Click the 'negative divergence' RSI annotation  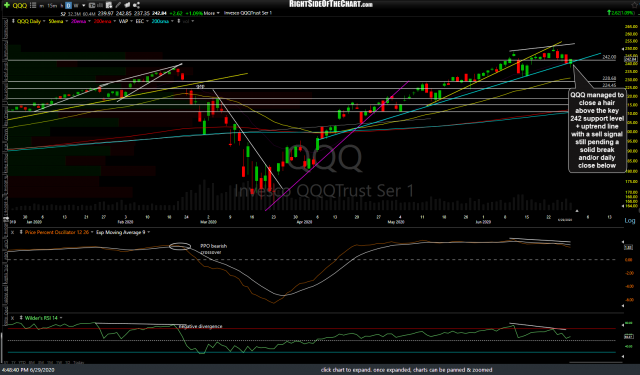201,326
